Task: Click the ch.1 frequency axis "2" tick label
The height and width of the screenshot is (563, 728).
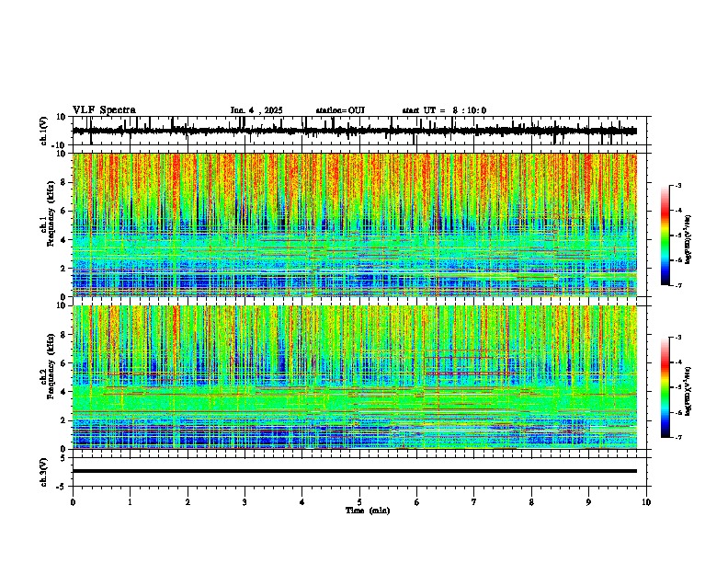Action: point(64,269)
